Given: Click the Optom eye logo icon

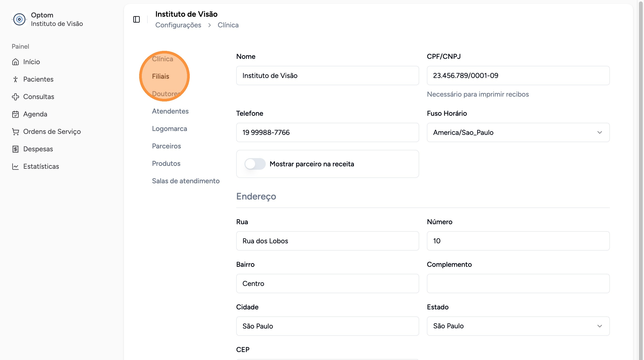Looking at the screenshot, I should 19,19.
